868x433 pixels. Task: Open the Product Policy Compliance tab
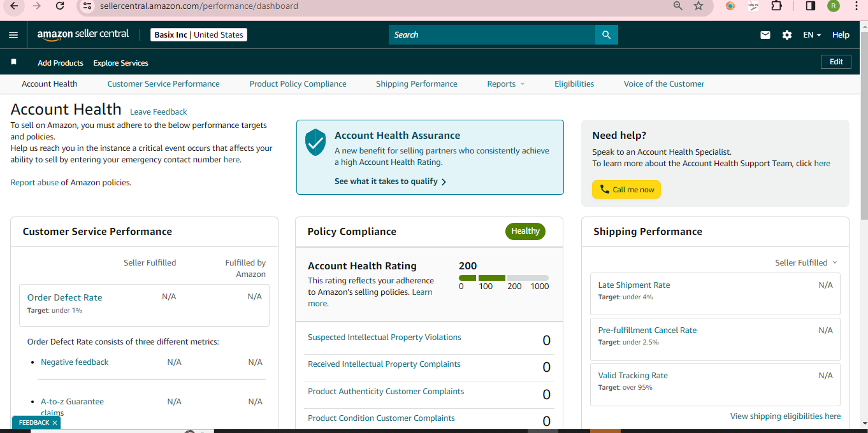click(298, 84)
